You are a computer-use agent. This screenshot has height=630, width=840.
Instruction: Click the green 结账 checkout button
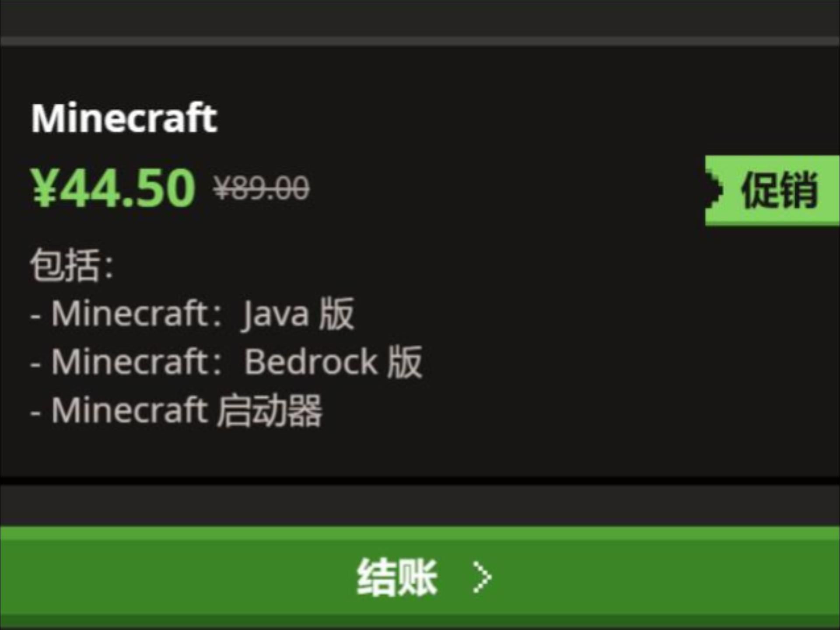click(x=420, y=577)
